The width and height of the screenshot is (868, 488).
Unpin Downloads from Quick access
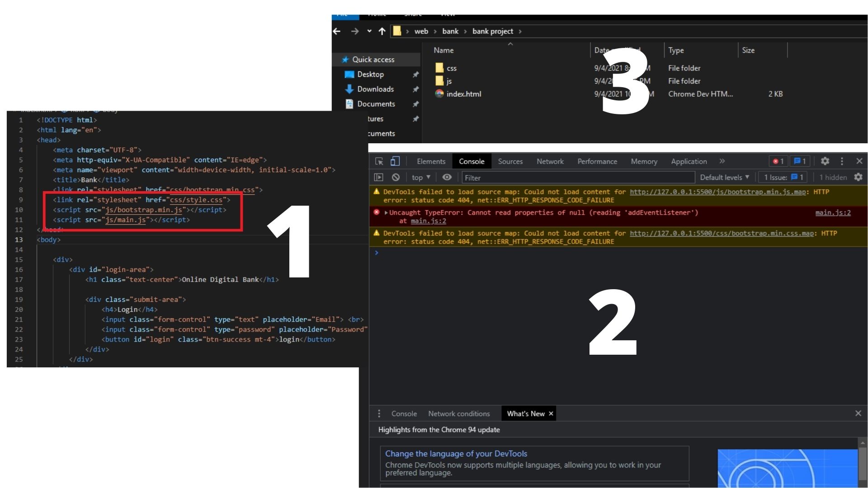tap(415, 89)
